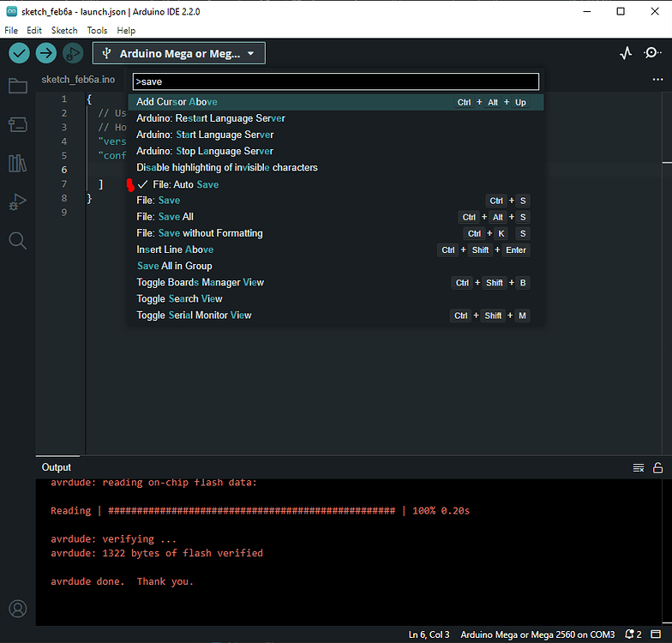This screenshot has width=672, height=643.
Task: Select Insert Line Above command
Action: 336,250
